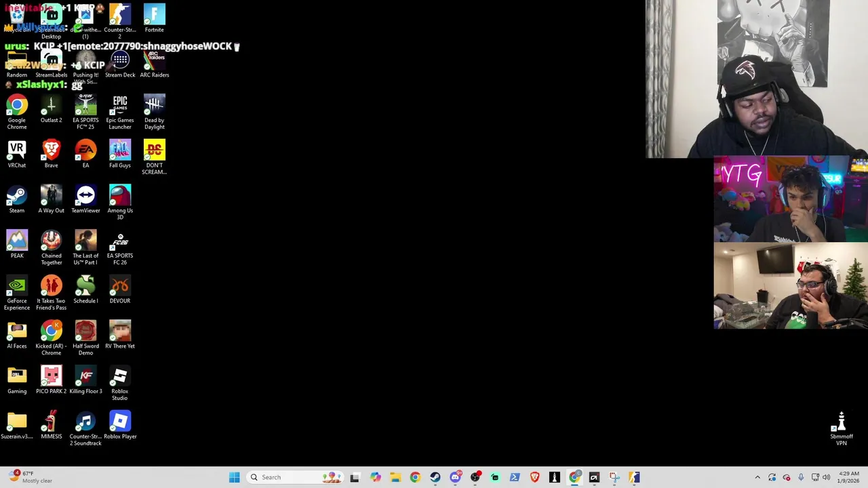
Task: Open the StreamLabels desktop shortcut
Action: [x=51, y=64]
